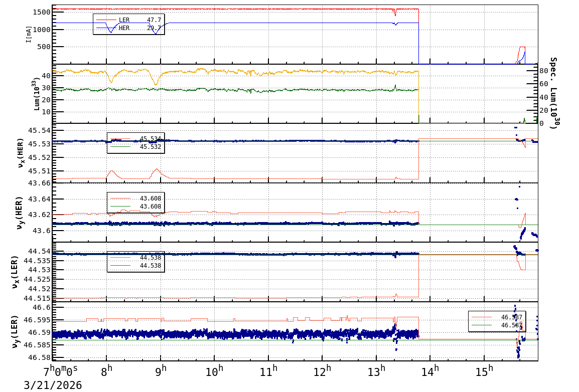
Task: Click the 3/21/2026 date label
Action: point(53,385)
